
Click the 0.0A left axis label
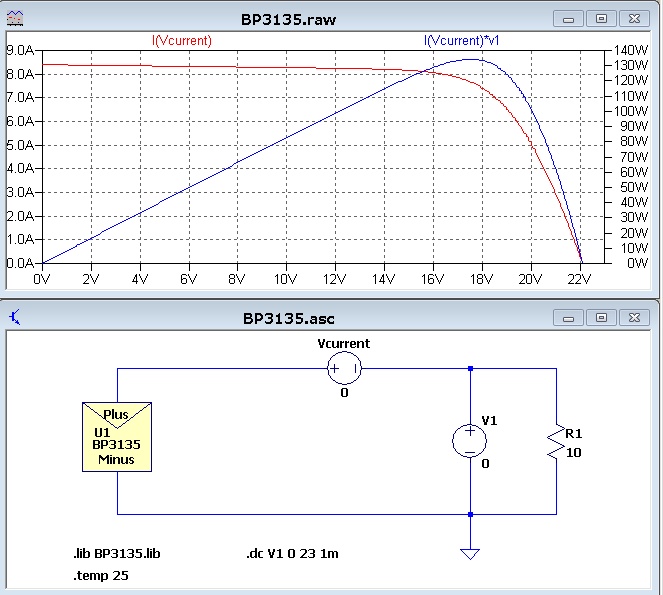tap(20, 263)
